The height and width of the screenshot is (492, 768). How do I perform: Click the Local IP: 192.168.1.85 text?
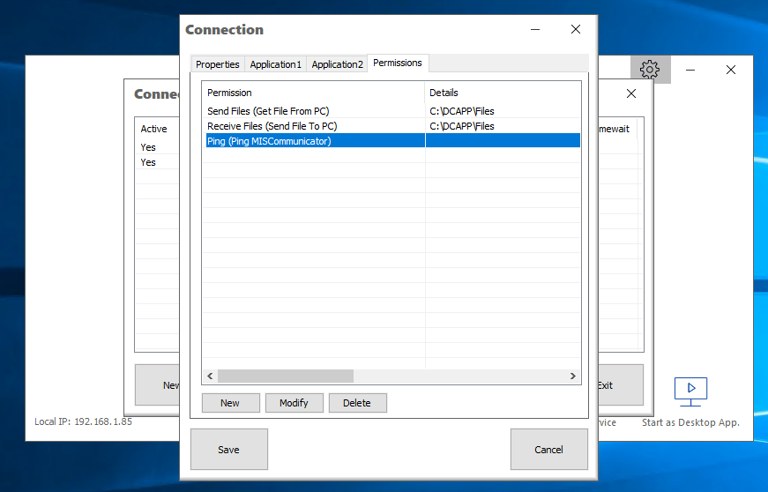coord(83,421)
